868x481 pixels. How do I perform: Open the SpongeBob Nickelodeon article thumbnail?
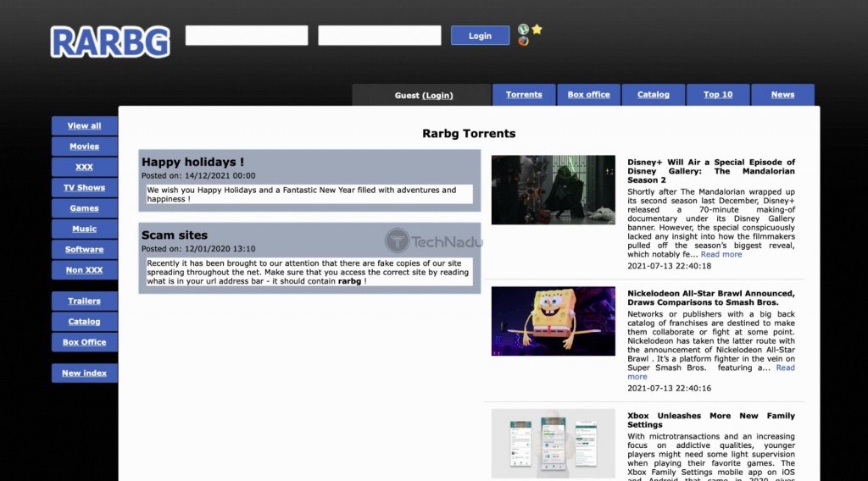553,321
